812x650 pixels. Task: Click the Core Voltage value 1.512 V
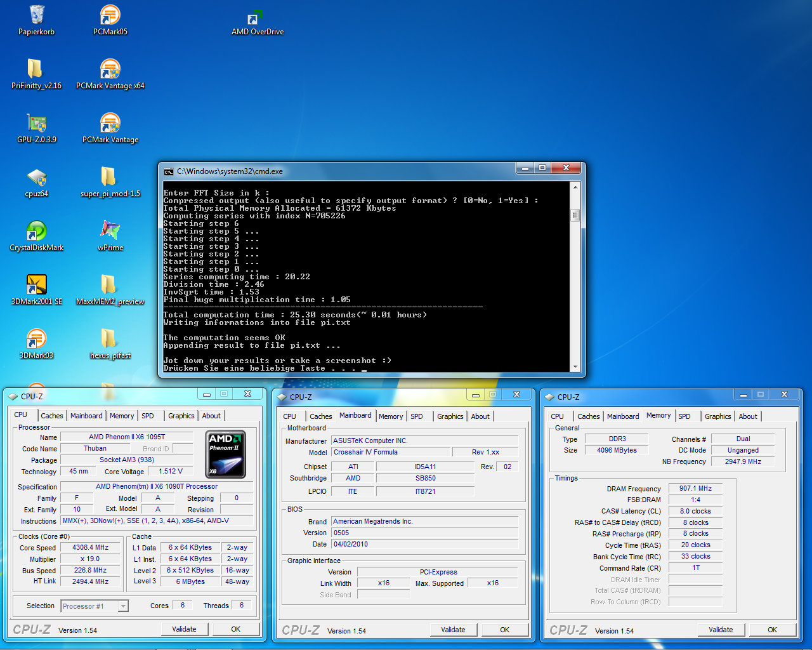tap(171, 471)
